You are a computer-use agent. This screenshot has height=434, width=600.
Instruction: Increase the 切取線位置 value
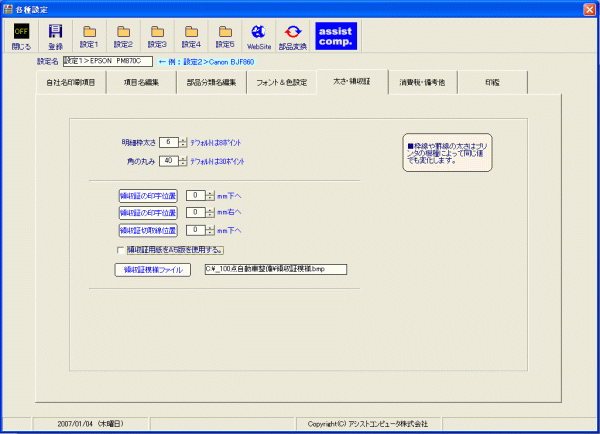click(210, 228)
